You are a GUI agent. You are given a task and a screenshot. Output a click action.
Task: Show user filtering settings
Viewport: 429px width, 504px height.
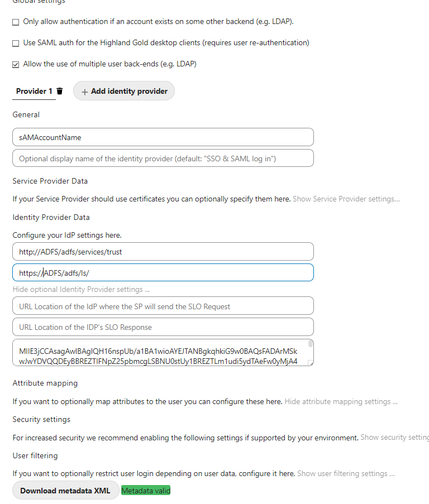[x=345, y=473]
